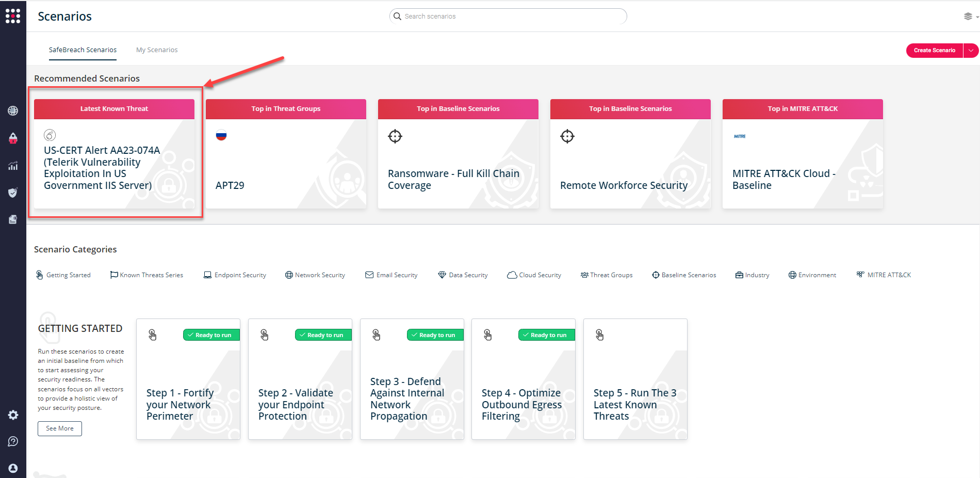
Task: Select the SafeBreach Scenarios tab
Action: click(x=83, y=50)
